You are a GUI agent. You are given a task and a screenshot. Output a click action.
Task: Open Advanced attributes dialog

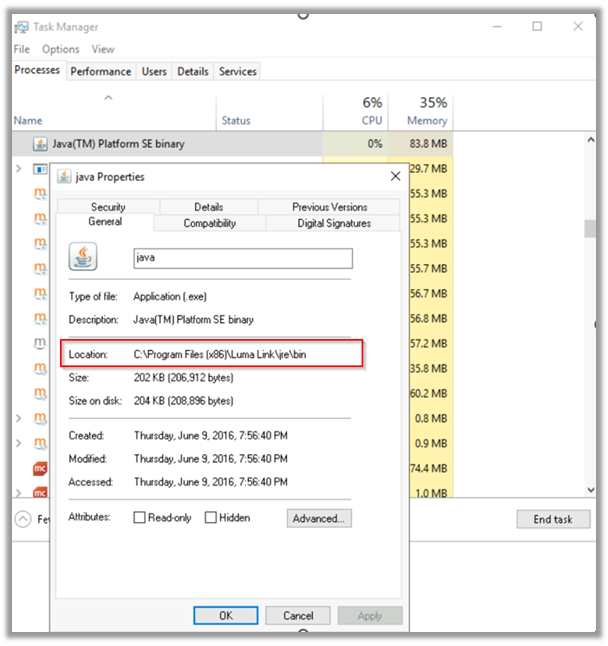(x=319, y=518)
